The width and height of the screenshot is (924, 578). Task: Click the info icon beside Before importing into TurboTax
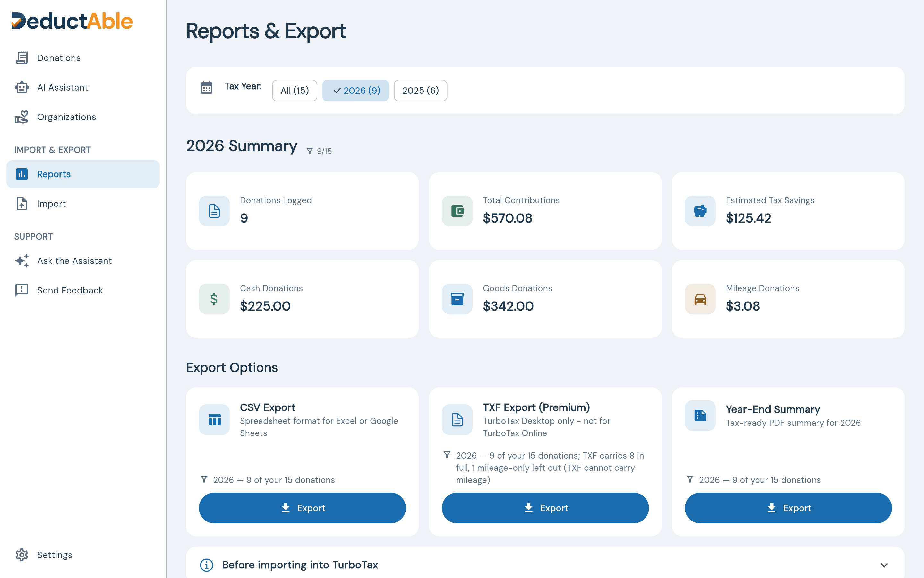click(207, 565)
